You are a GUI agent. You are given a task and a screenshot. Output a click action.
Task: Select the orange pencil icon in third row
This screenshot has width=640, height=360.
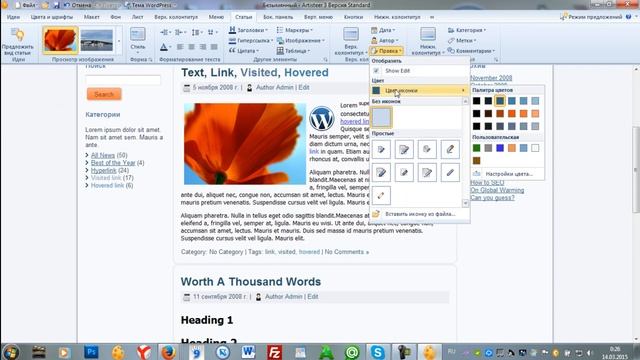(x=381, y=196)
